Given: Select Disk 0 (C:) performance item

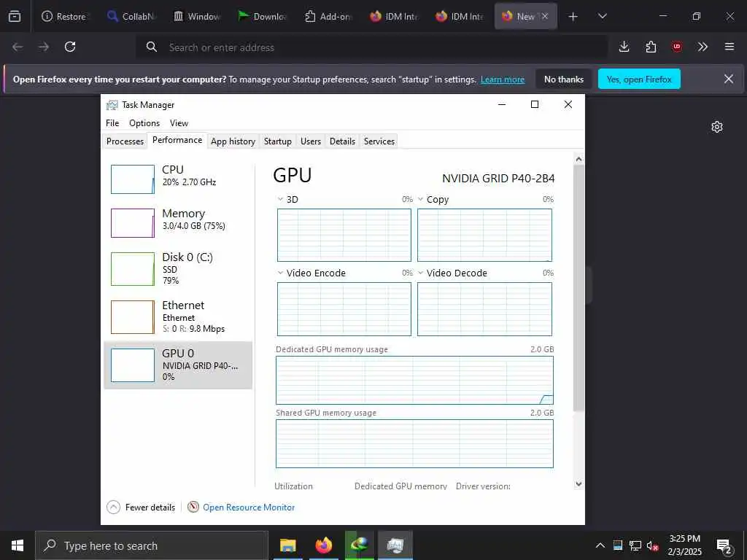Looking at the screenshot, I should pos(178,269).
